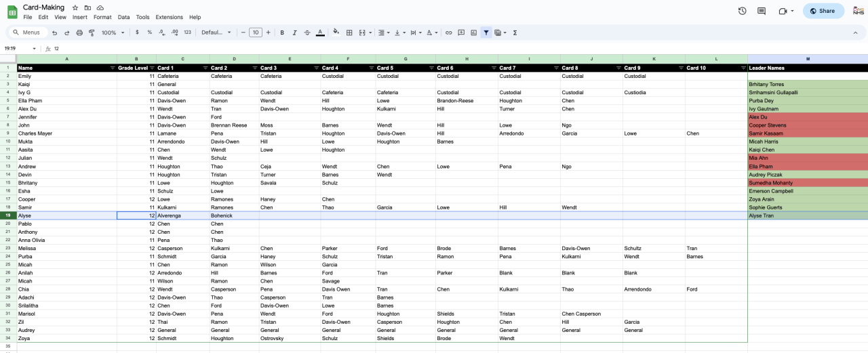This screenshot has height=353, width=868.
Task: Select the Charles Mayer name cell
Action: click(x=66, y=133)
